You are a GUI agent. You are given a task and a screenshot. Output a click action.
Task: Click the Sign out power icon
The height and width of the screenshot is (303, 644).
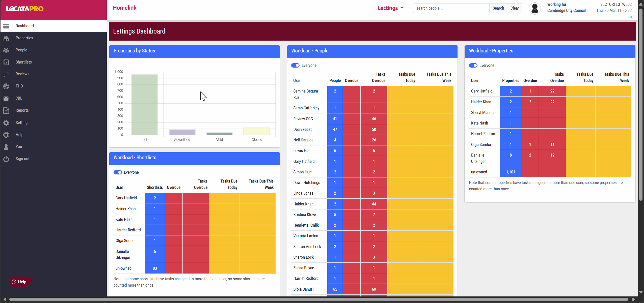coord(6,159)
